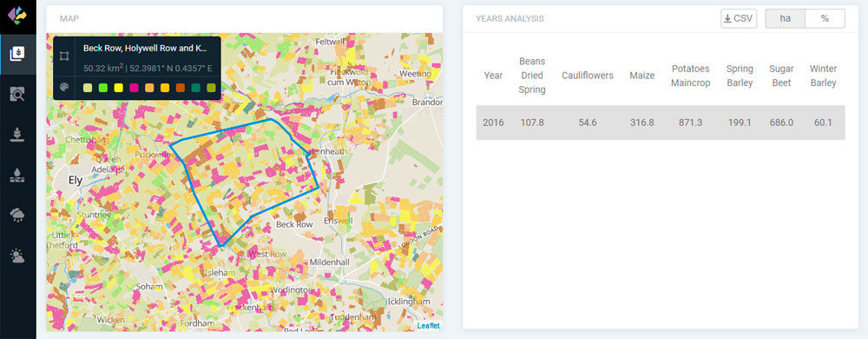Select the yellow legend swatch

pyautogui.click(x=118, y=88)
